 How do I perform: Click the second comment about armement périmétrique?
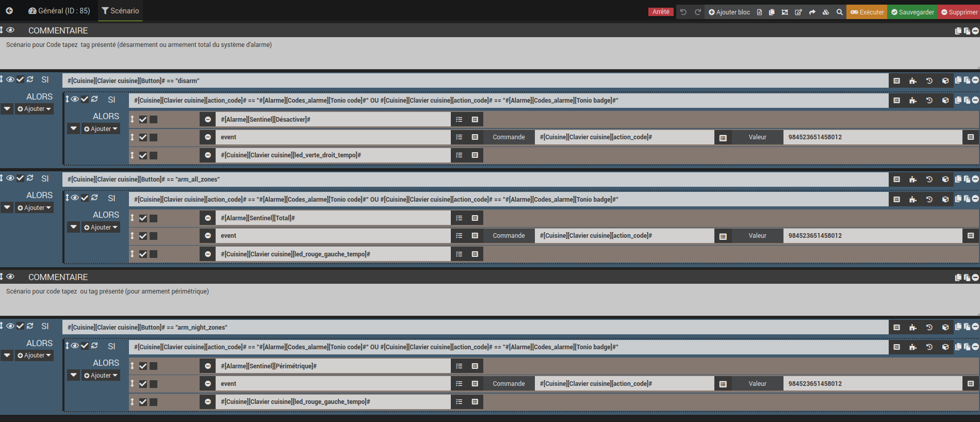pyautogui.click(x=490, y=299)
